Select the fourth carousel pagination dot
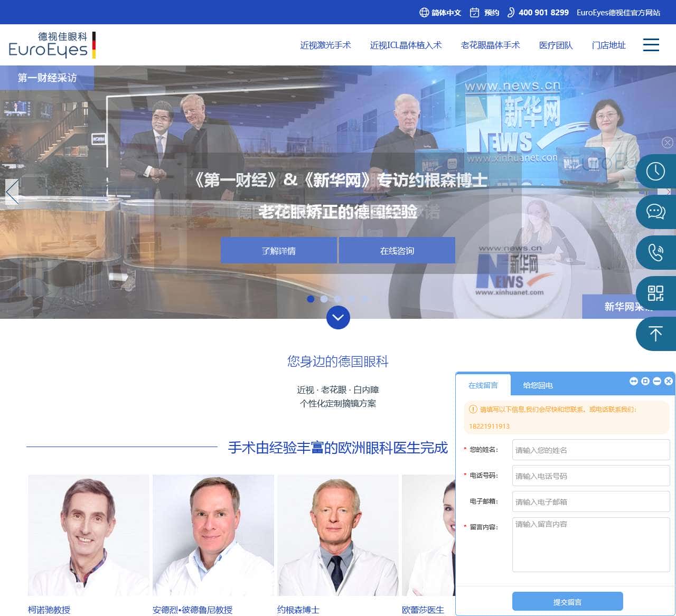Screen dimensions: 676x616 (352, 299)
